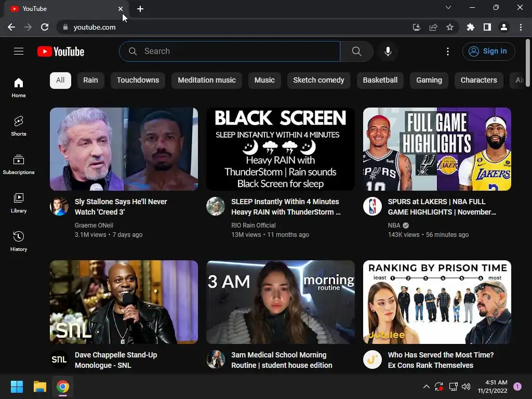Image resolution: width=532 pixels, height=399 pixels.
Task: Open a new browser tab
Action: point(140,9)
